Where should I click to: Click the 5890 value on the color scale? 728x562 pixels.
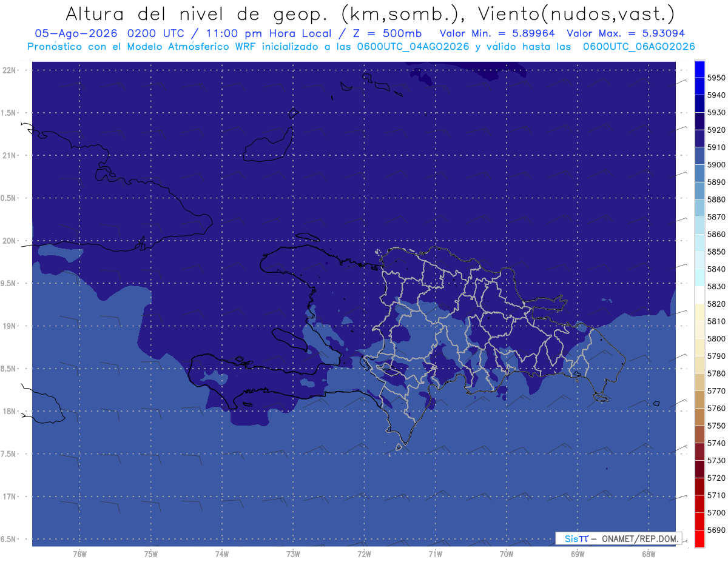click(716, 182)
